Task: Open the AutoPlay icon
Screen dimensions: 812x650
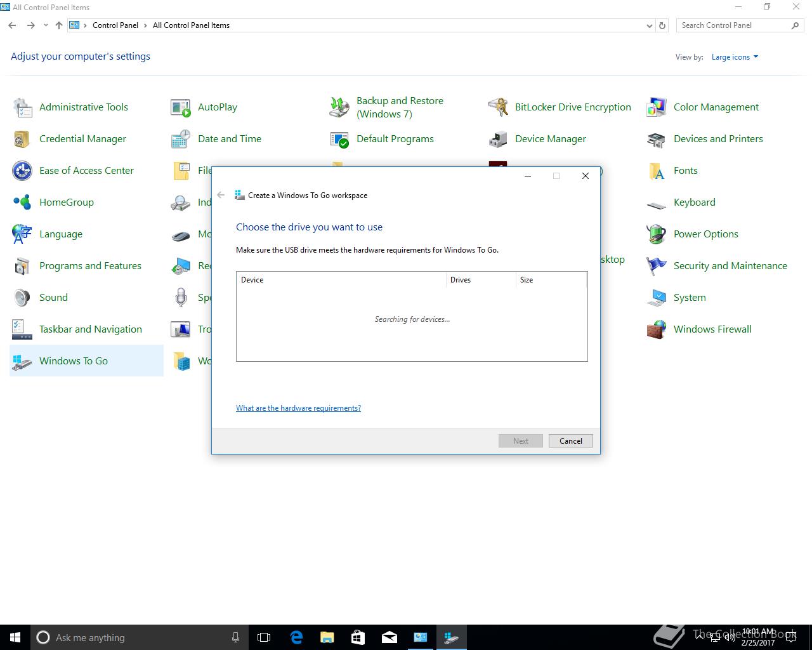Action: click(x=181, y=107)
